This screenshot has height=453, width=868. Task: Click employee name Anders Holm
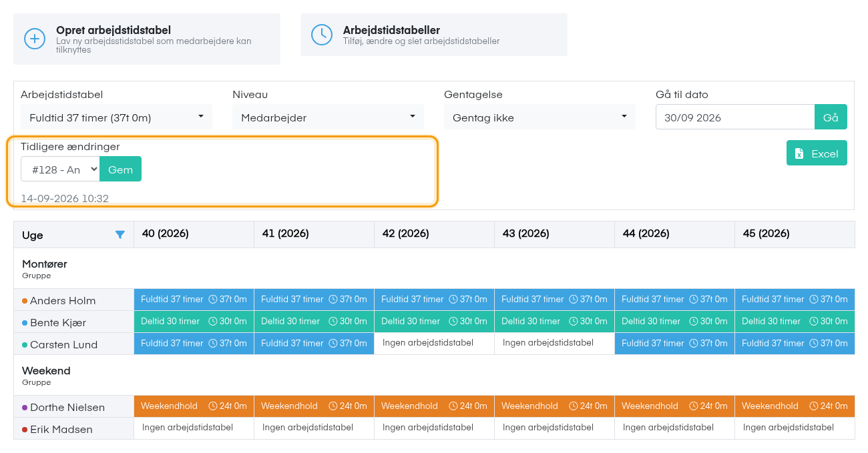click(x=63, y=301)
